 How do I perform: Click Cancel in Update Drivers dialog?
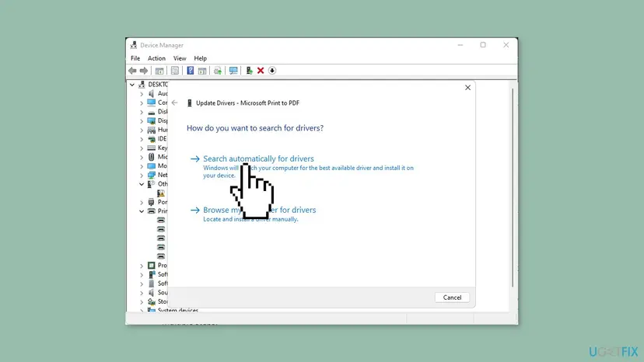click(x=452, y=298)
